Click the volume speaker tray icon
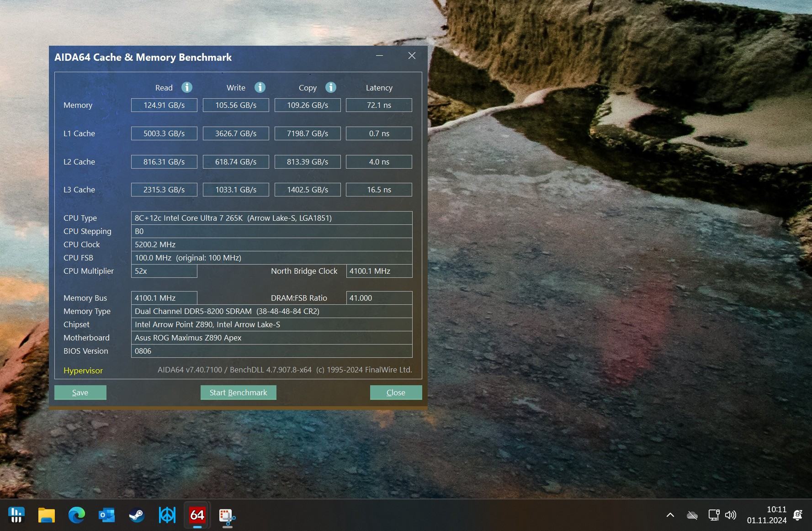Viewport: 812px width, 531px height. (731, 515)
